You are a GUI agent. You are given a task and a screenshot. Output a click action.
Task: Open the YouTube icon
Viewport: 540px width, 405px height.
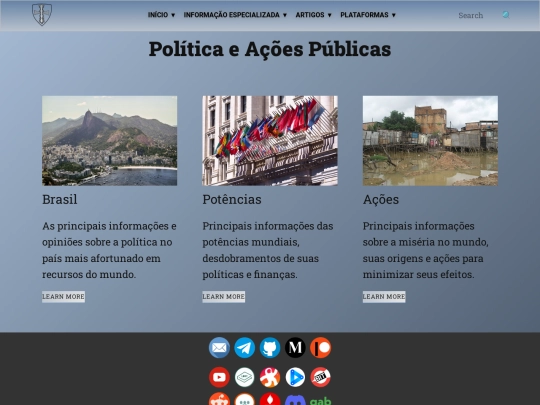coord(219,377)
